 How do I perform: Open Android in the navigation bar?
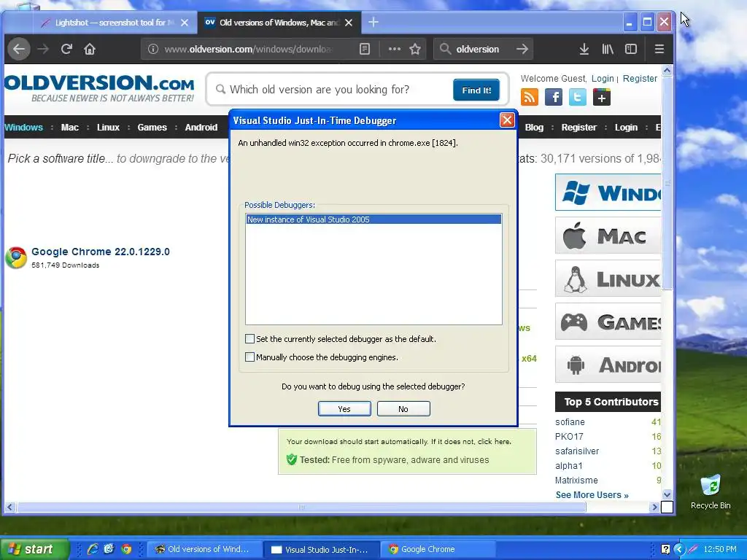[201, 127]
